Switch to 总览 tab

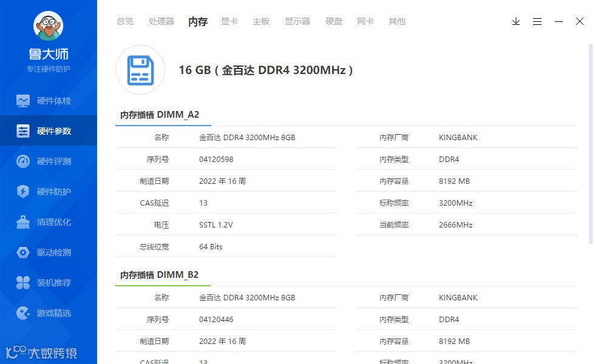click(x=125, y=22)
